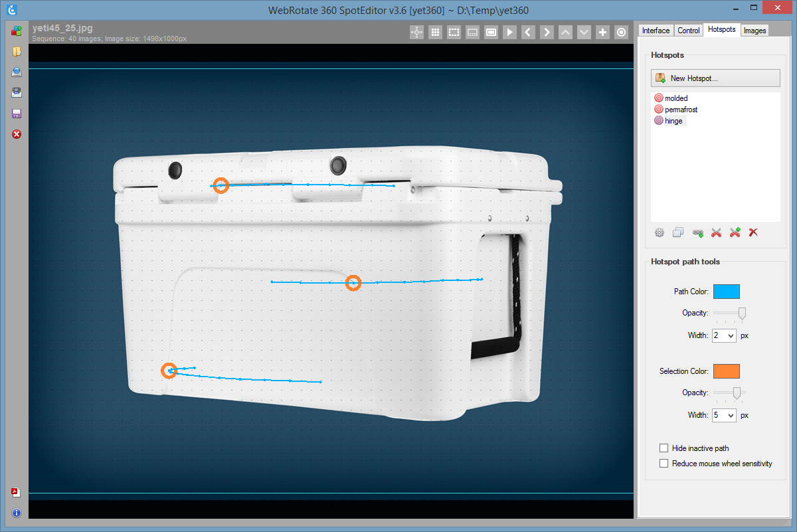Click the scissors with green plus icon
Viewport: 797px width, 532px height.
[x=735, y=232]
